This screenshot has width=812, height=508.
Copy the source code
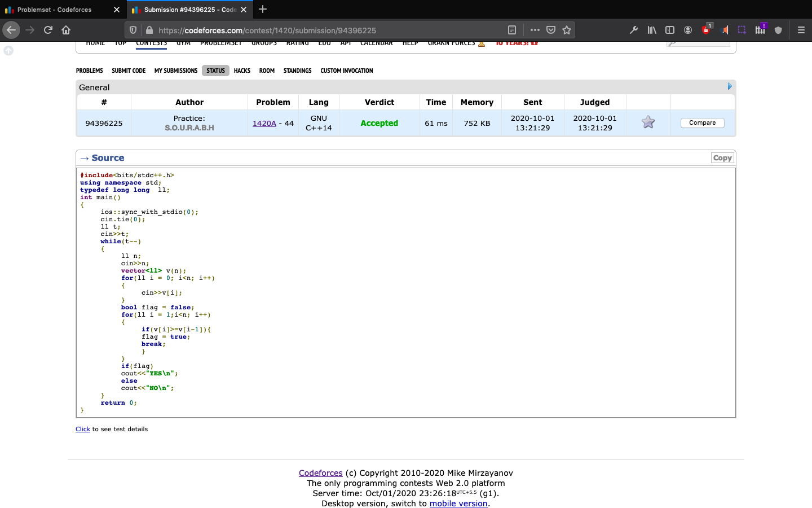pyautogui.click(x=722, y=158)
